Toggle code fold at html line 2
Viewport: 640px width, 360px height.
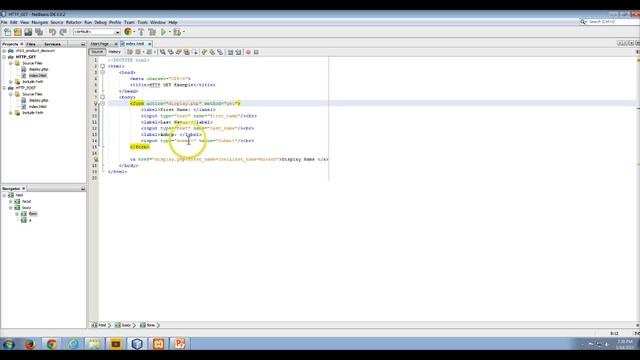tap(102, 66)
